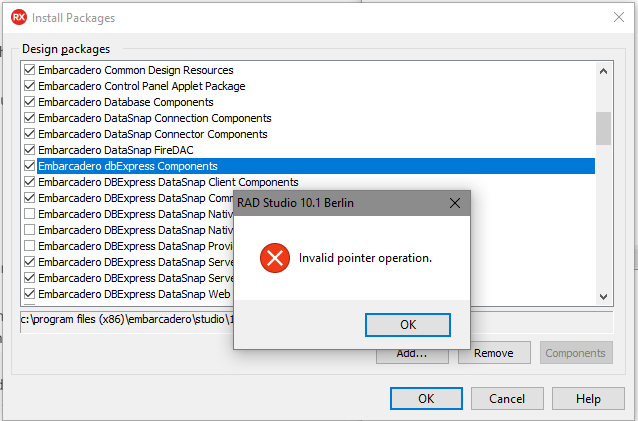
Task: Uncheck Embarcadero Database Components checkbox
Action: 29,102
